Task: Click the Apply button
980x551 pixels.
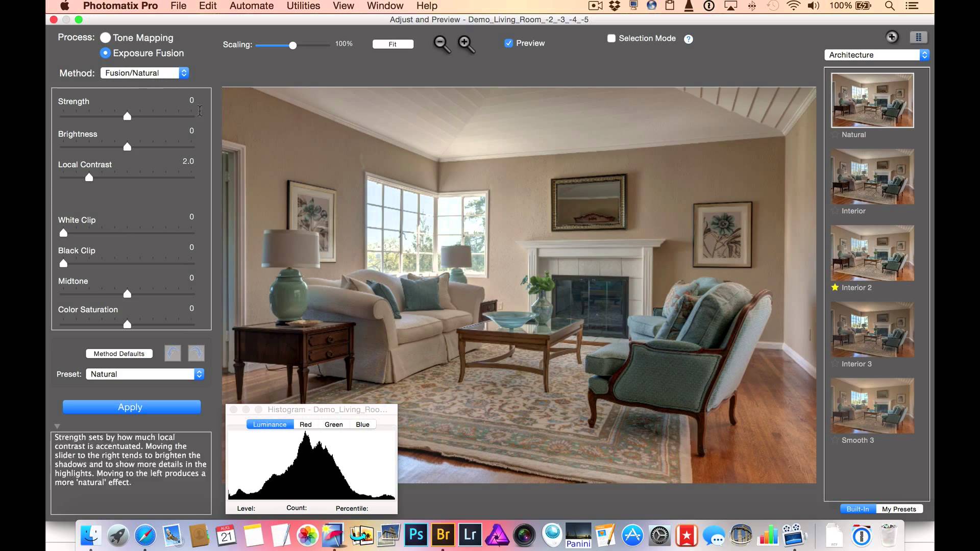Action: point(131,407)
